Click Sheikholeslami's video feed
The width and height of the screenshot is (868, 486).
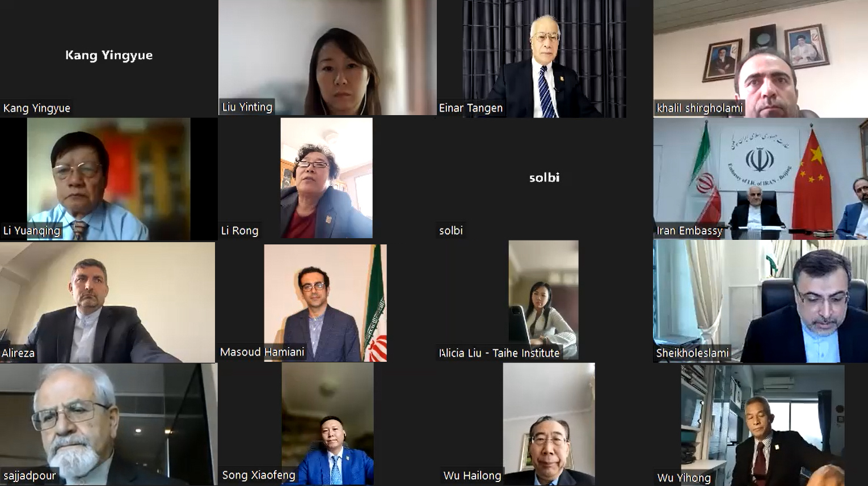pos(761,301)
